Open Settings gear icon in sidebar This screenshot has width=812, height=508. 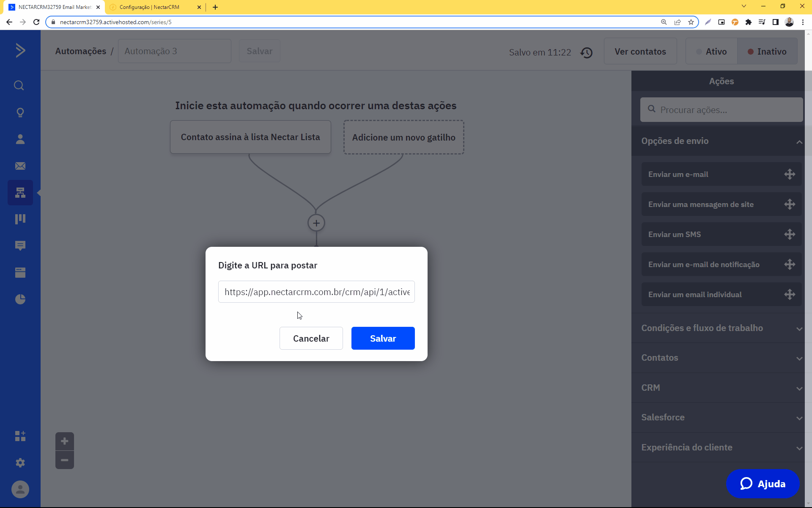click(20, 463)
